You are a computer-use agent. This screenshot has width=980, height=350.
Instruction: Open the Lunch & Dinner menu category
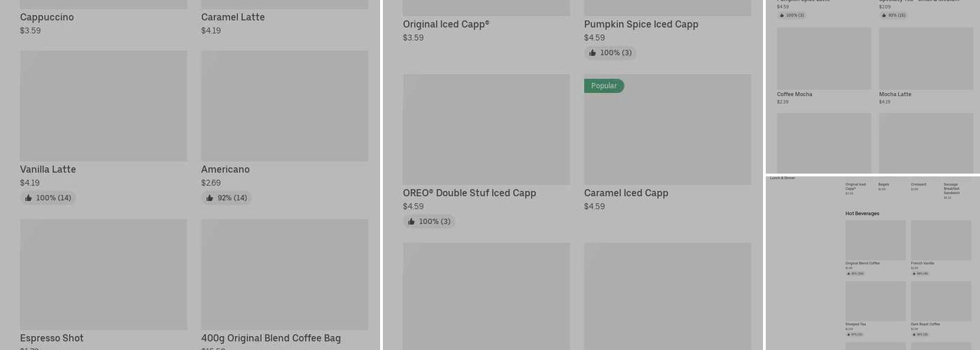782,178
